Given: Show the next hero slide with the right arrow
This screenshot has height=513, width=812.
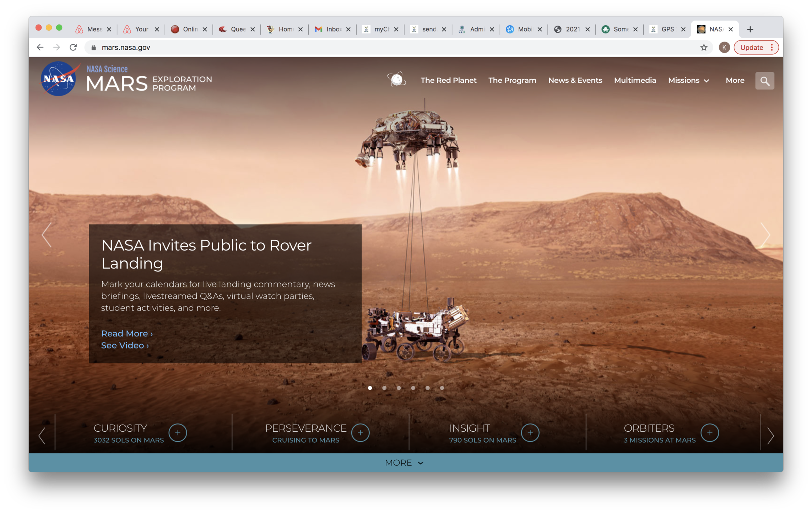Looking at the screenshot, I should point(765,235).
